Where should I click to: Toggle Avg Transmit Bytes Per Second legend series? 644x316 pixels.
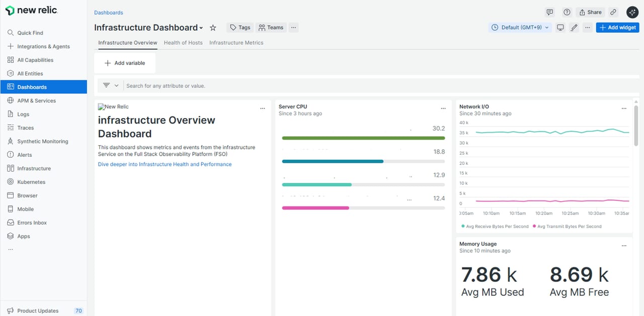coord(569,227)
